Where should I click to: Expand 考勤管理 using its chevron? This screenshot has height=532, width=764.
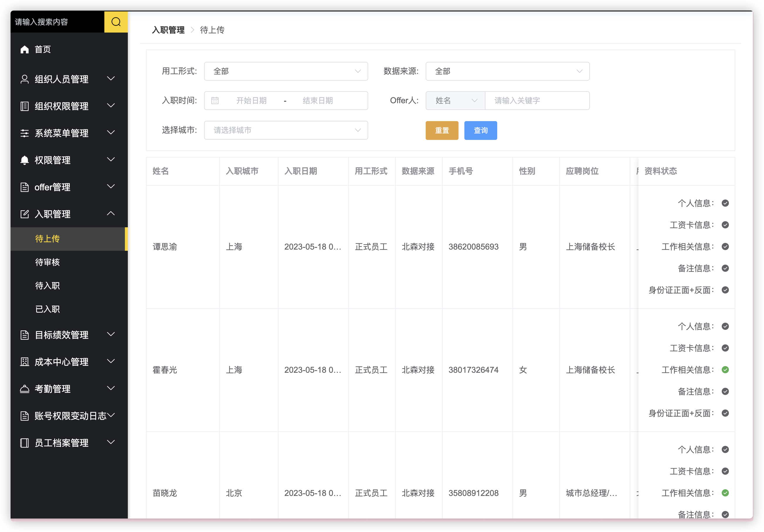pos(111,388)
